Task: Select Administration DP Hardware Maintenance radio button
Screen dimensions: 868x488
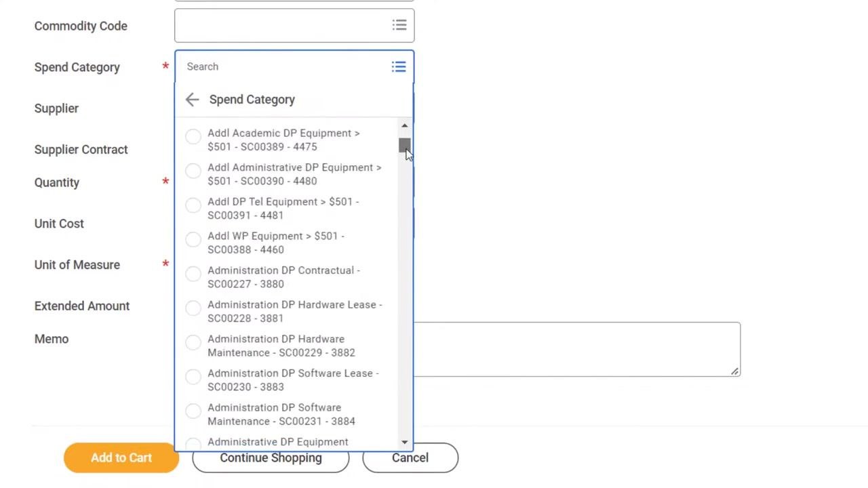Action: (x=193, y=342)
